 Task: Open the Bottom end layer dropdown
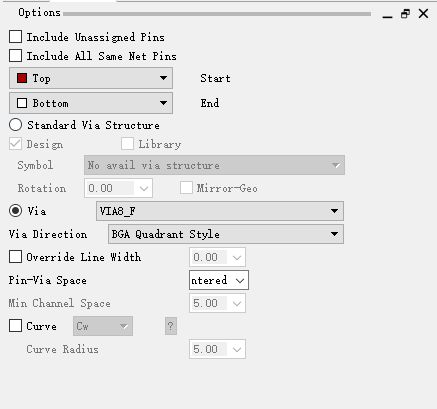pos(91,103)
